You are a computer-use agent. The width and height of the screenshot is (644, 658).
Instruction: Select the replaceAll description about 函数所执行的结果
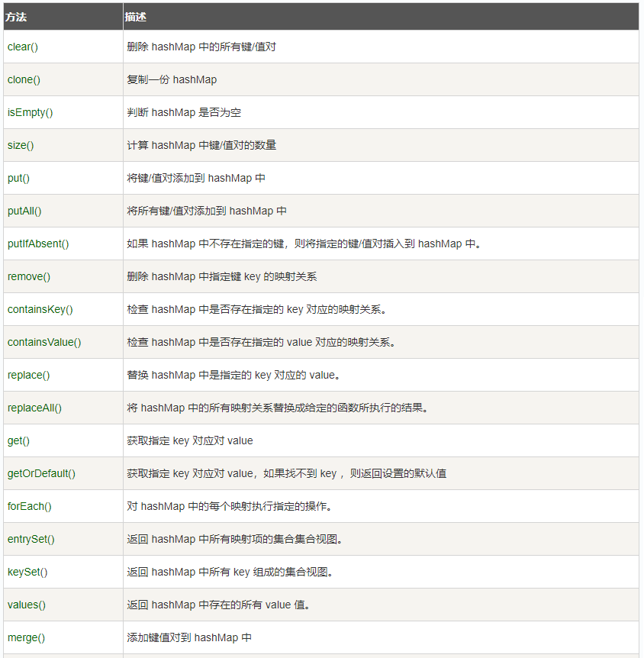pyautogui.click(x=277, y=408)
